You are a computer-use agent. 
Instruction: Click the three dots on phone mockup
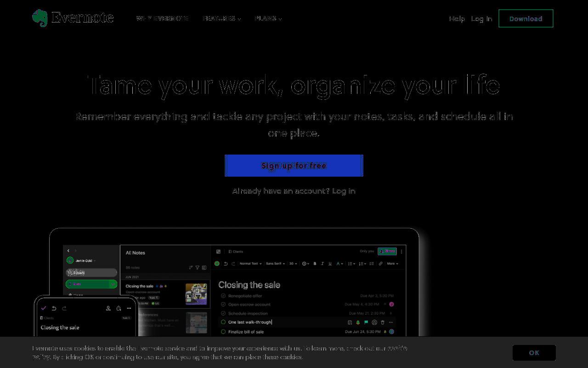[129, 308]
